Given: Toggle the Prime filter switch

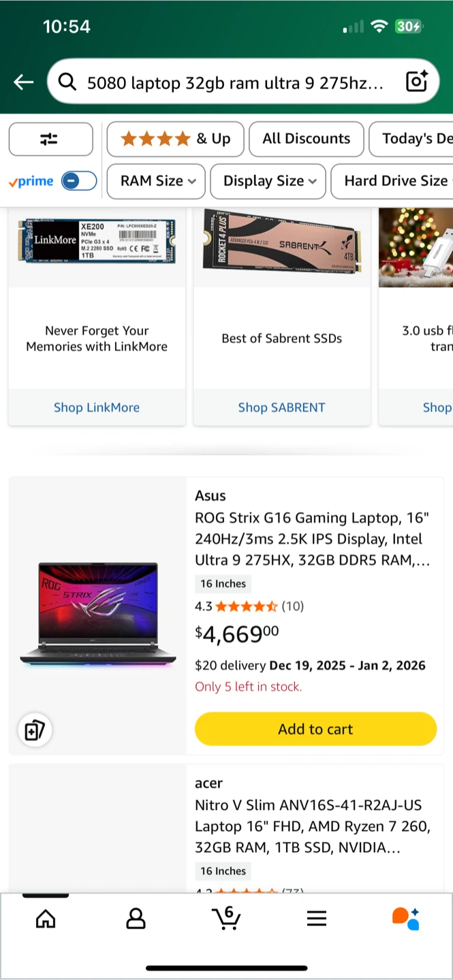Looking at the screenshot, I should 79,181.
